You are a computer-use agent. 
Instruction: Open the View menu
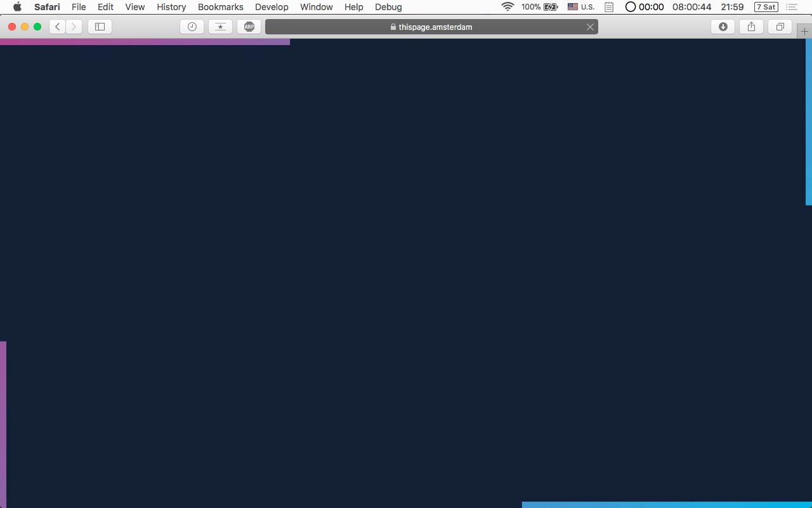135,7
